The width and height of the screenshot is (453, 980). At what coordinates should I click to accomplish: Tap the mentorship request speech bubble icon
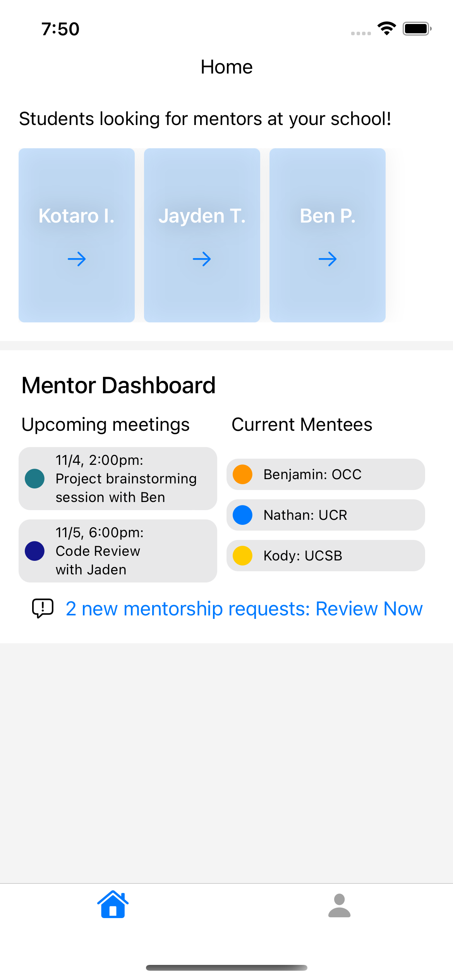click(43, 608)
